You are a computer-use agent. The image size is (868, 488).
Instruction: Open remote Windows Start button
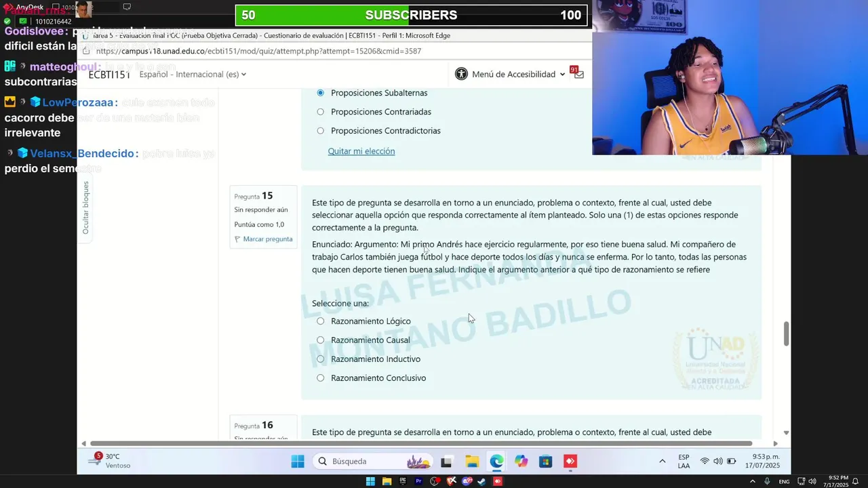(298, 462)
